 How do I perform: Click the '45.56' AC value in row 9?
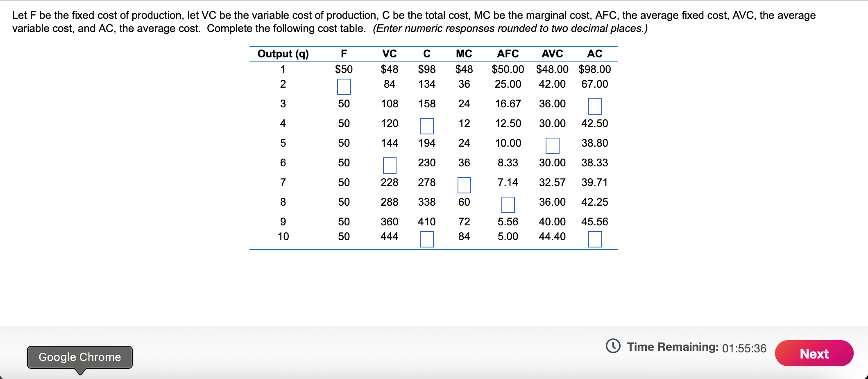[x=595, y=222]
